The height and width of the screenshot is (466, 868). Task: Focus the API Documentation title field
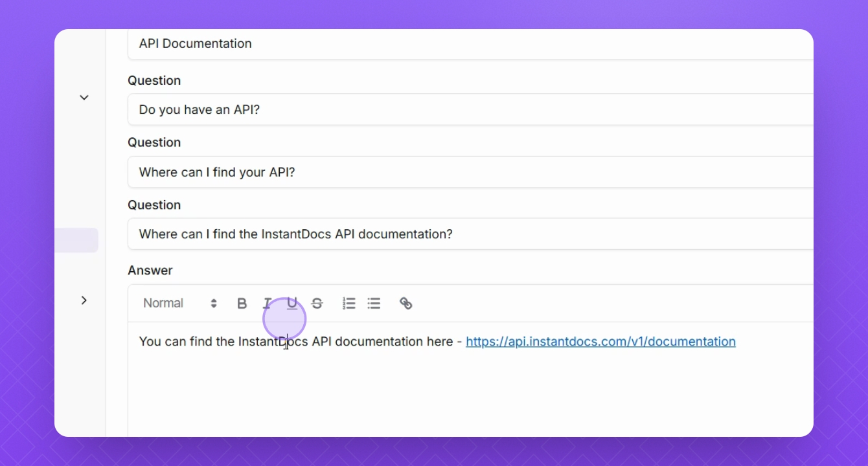[x=470, y=44]
